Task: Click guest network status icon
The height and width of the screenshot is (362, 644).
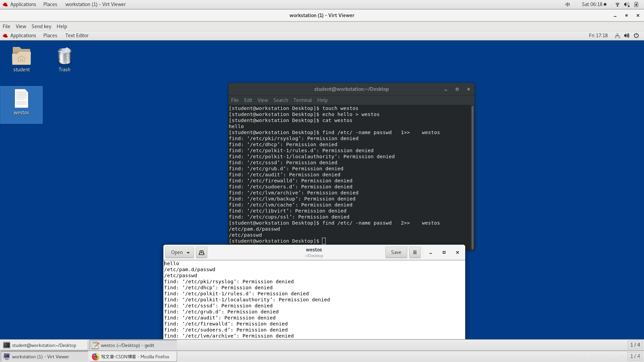Action: (617, 36)
